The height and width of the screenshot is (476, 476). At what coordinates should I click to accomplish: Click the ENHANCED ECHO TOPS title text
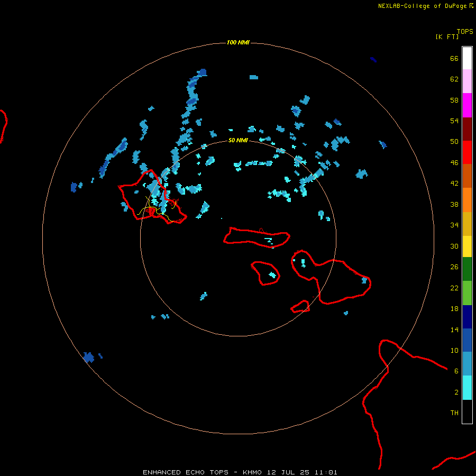pos(186,472)
